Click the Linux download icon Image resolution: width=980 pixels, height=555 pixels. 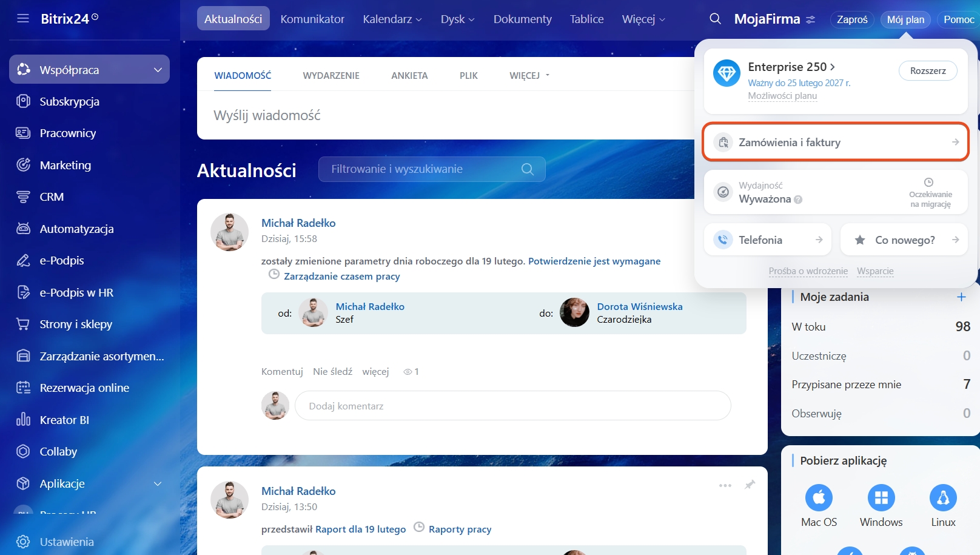point(942,498)
